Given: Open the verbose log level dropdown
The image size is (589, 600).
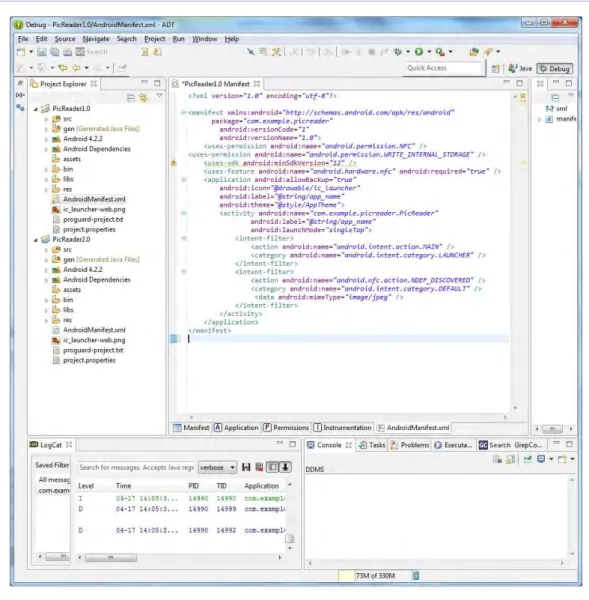Looking at the screenshot, I should (217, 467).
